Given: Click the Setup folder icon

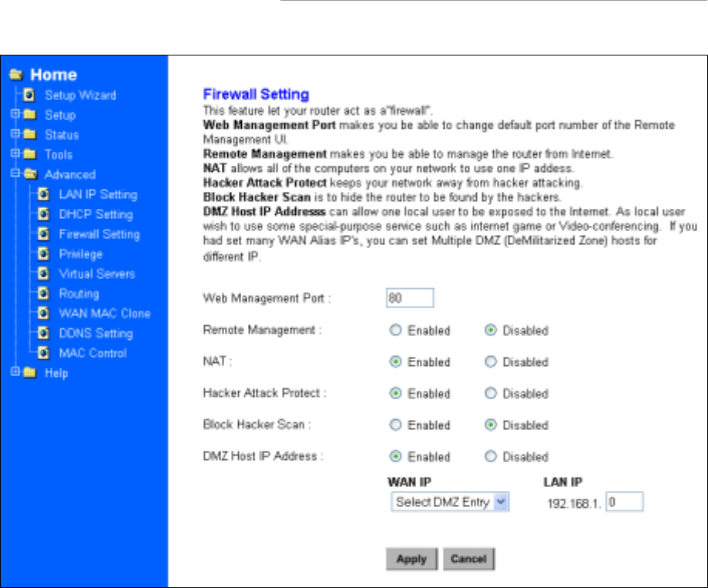Looking at the screenshot, I should point(30,115).
